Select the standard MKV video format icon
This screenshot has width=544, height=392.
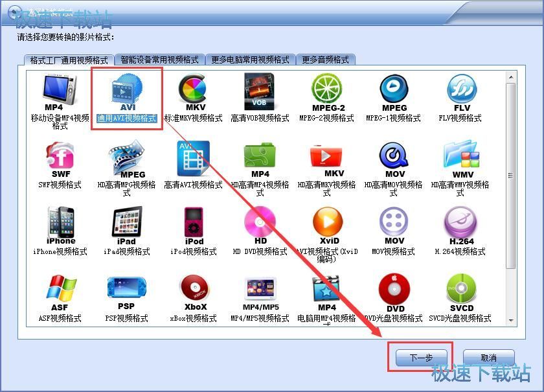[x=193, y=93]
